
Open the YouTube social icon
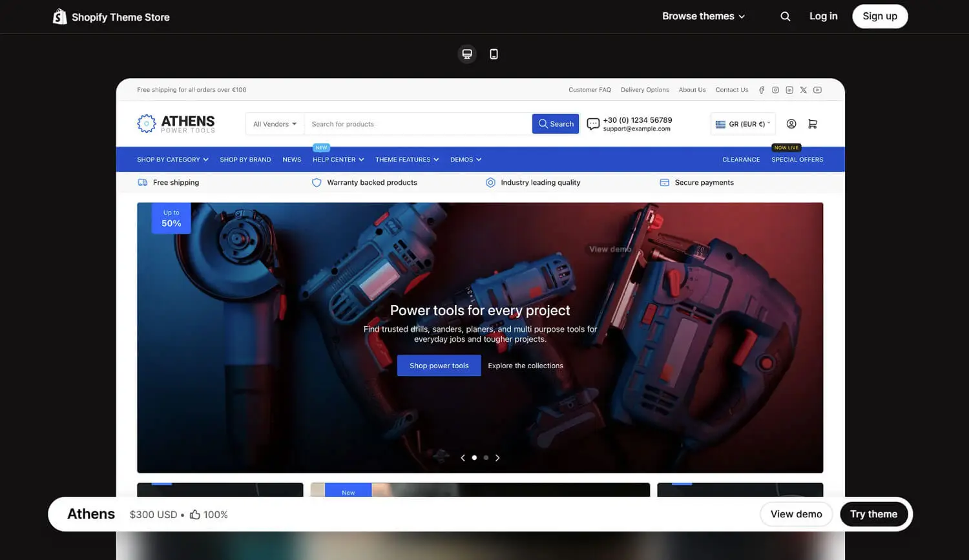pyautogui.click(x=817, y=90)
